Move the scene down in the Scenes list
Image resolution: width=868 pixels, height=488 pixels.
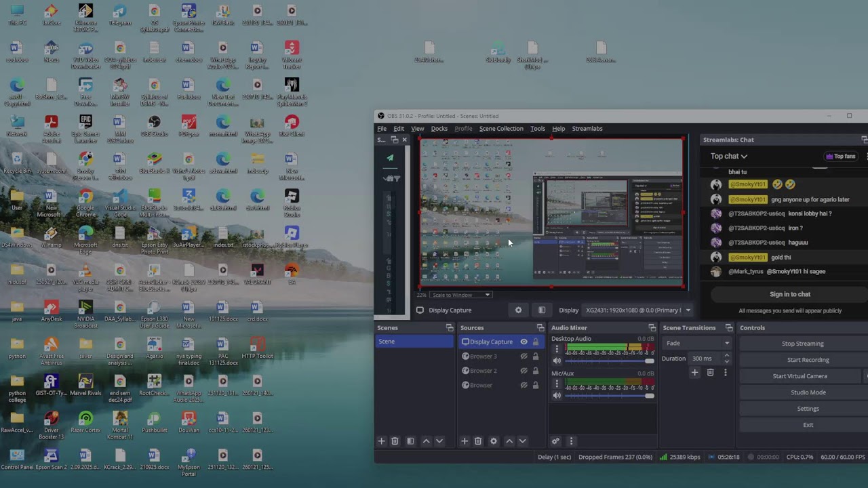pos(439,441)
